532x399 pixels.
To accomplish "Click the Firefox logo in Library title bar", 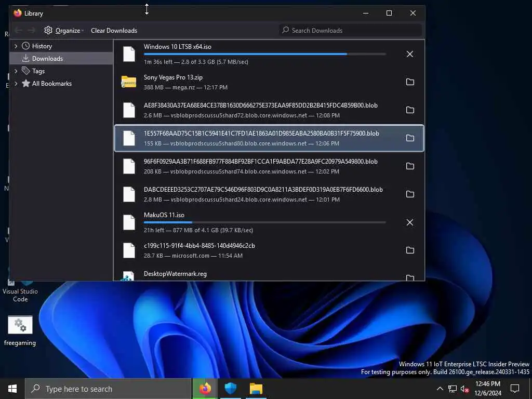I will 18,13.
